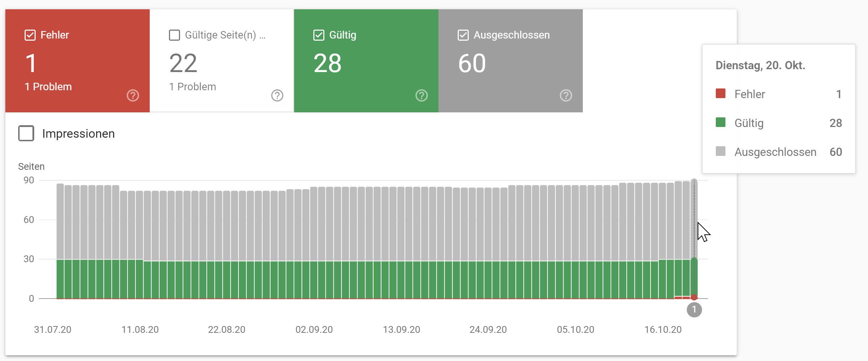Disable the Ausgeschlossen checkbox
The image size is (868, 361).
(463, 35)
